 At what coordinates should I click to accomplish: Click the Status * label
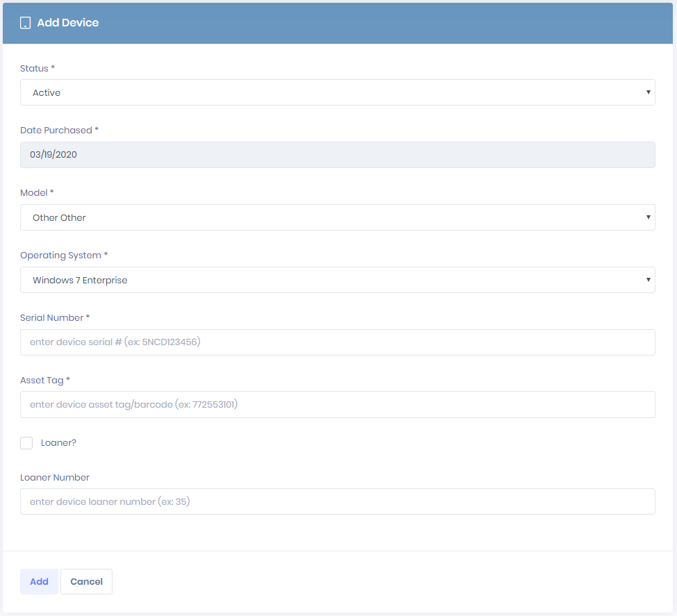37,68
